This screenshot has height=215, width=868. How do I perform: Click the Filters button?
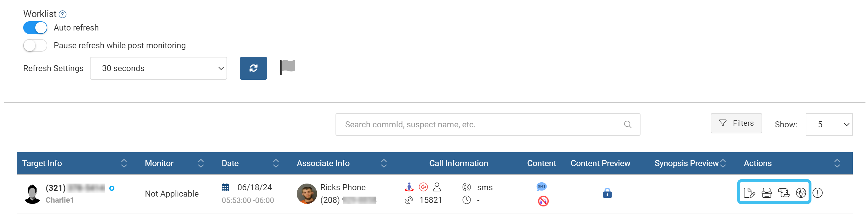pos(736,123)
